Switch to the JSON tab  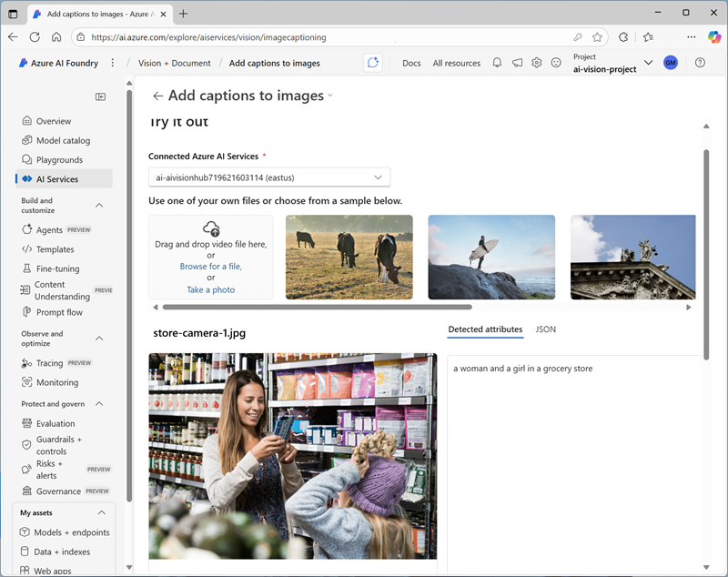click(545, 329)
